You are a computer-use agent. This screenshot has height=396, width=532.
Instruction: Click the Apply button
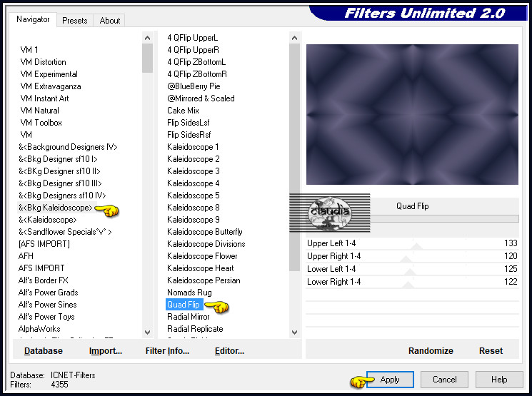(390, 380)
